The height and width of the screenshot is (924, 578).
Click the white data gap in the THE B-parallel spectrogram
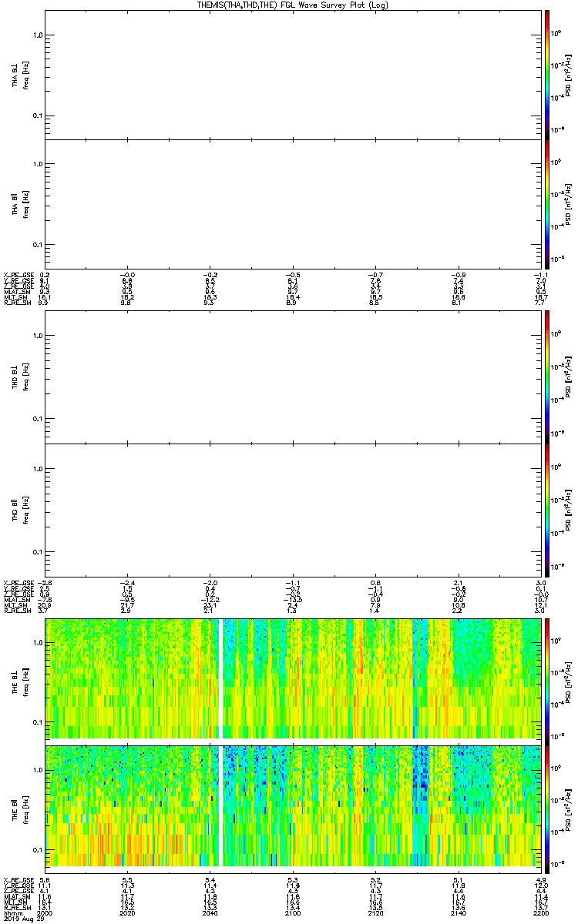(x=223, y=806)
